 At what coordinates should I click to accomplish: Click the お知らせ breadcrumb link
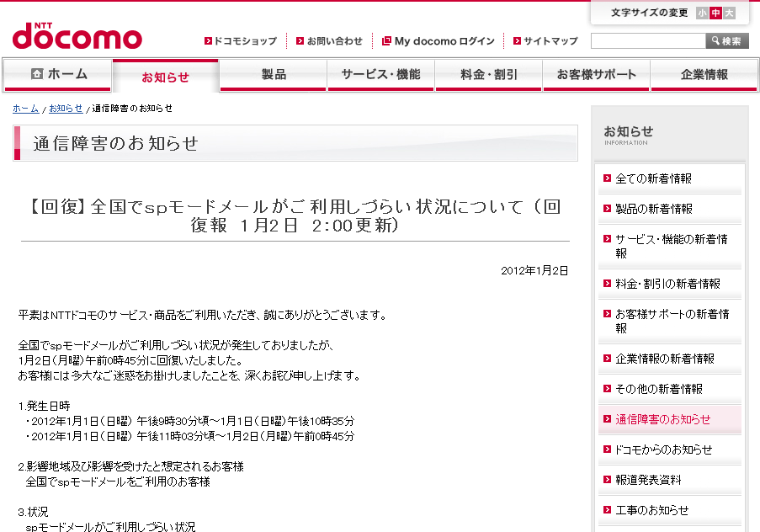[66, 108]
